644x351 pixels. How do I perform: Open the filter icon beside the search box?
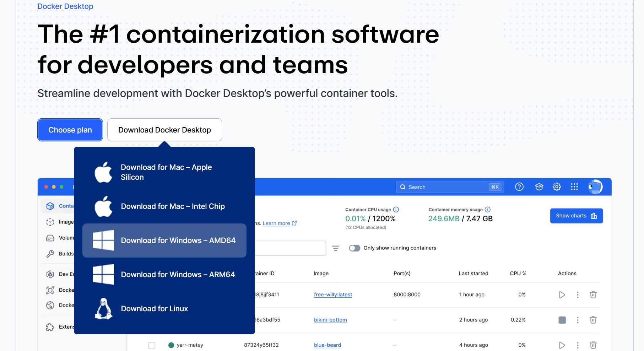coord(336,248)
